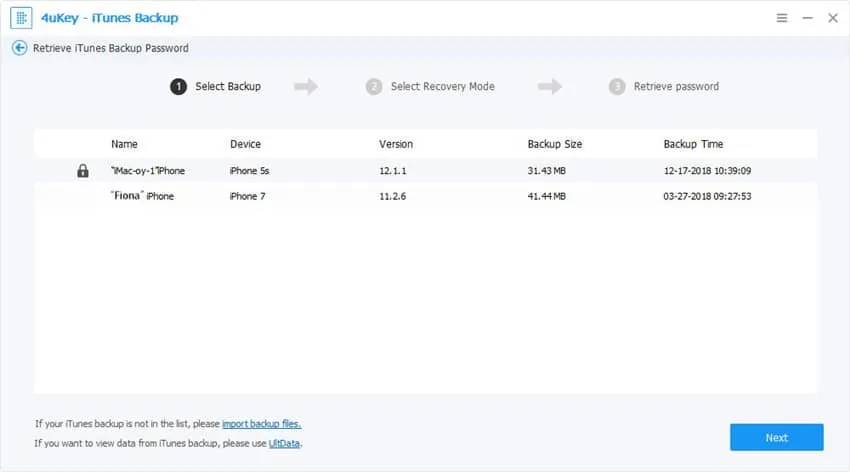Minimize the 4uKey window
The width and height of the screenshot is (850, 472).
pos(807,18)
